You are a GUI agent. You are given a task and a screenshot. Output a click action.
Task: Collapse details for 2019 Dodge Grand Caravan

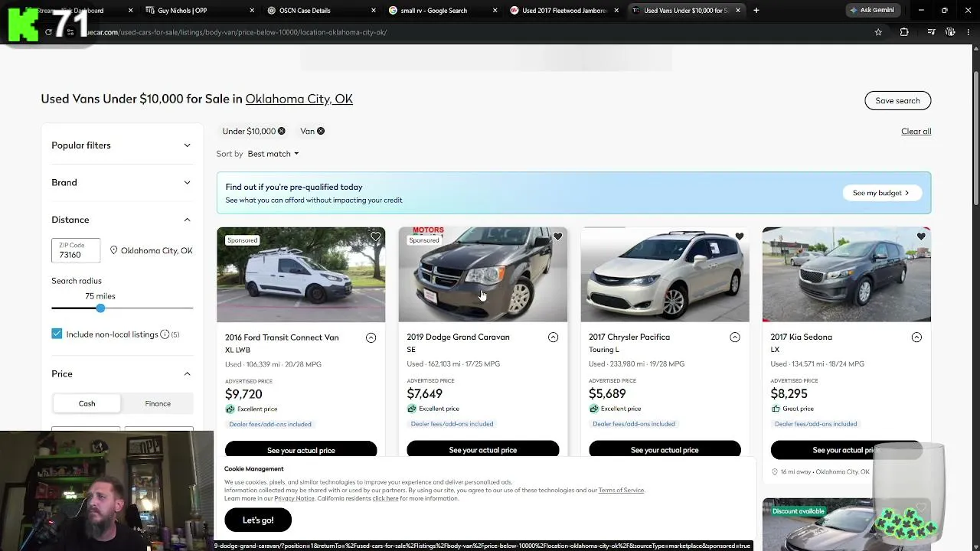click(553, 337)
